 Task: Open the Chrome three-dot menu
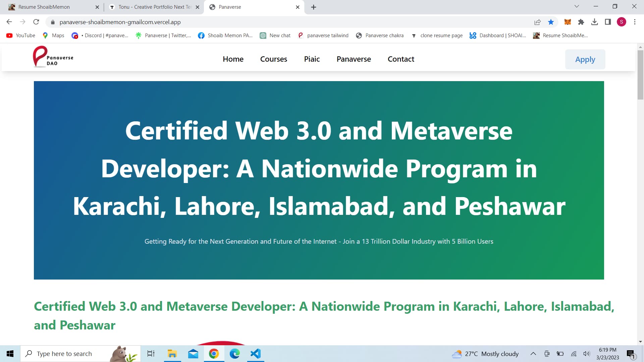[635, 22]
